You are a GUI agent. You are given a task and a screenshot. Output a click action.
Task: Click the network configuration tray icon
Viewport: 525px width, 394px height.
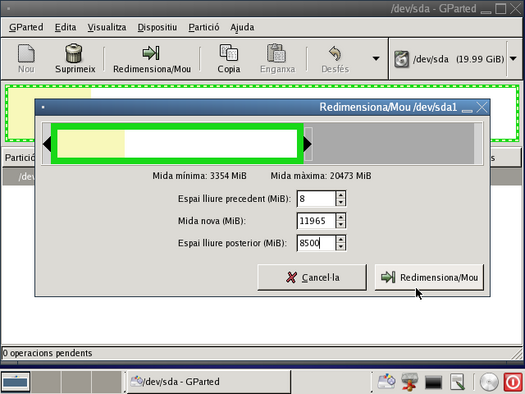coord(409,382)
